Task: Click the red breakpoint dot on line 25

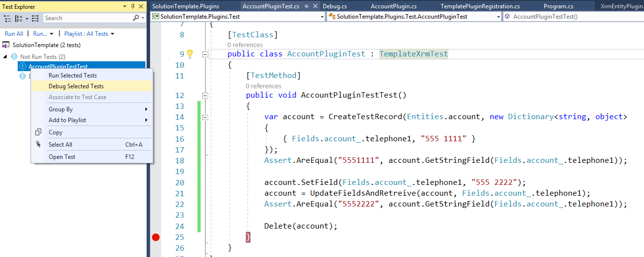Action: [156, 237]
